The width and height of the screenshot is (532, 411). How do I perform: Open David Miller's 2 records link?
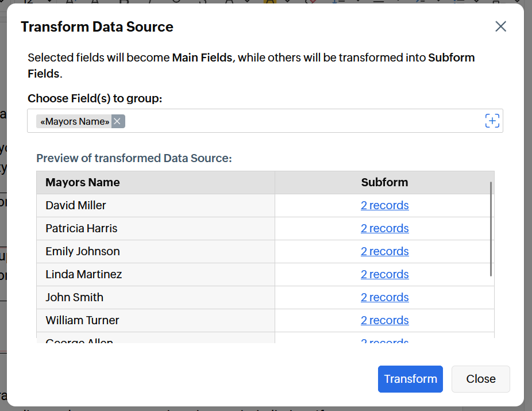pos(384,205)
